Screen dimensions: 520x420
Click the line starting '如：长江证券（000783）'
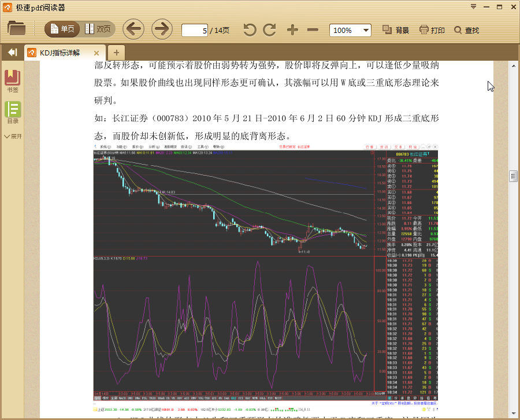pyautogui.click(x=266, y=118)
